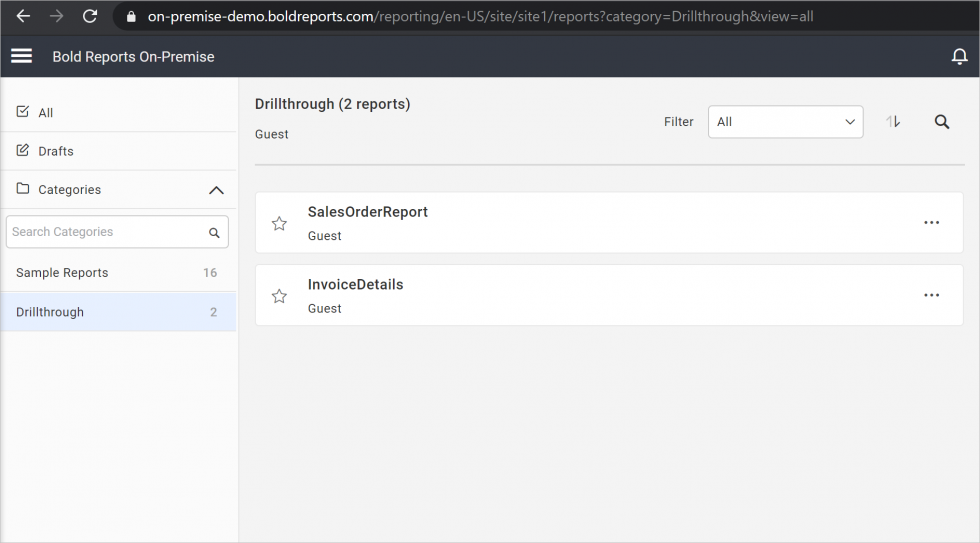
Task: Click the browser address bar URL
Action: 480,16
